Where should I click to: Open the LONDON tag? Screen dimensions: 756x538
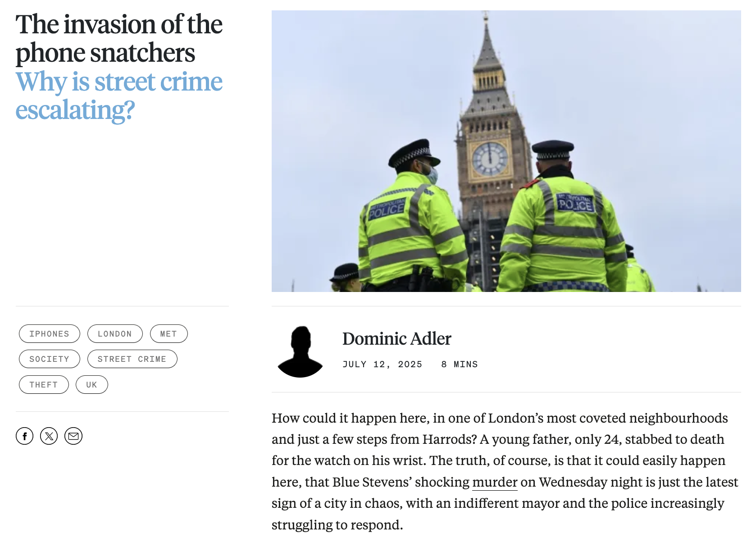115,333
